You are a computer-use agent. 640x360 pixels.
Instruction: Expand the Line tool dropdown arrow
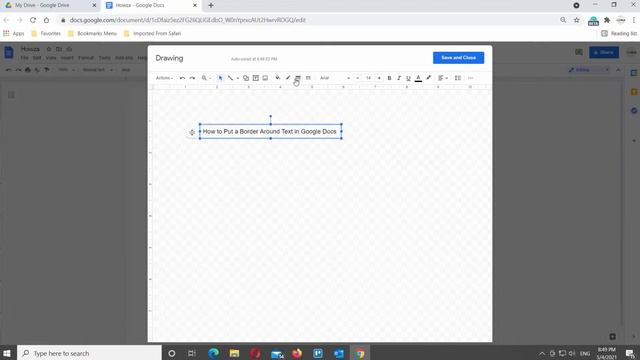238,78
